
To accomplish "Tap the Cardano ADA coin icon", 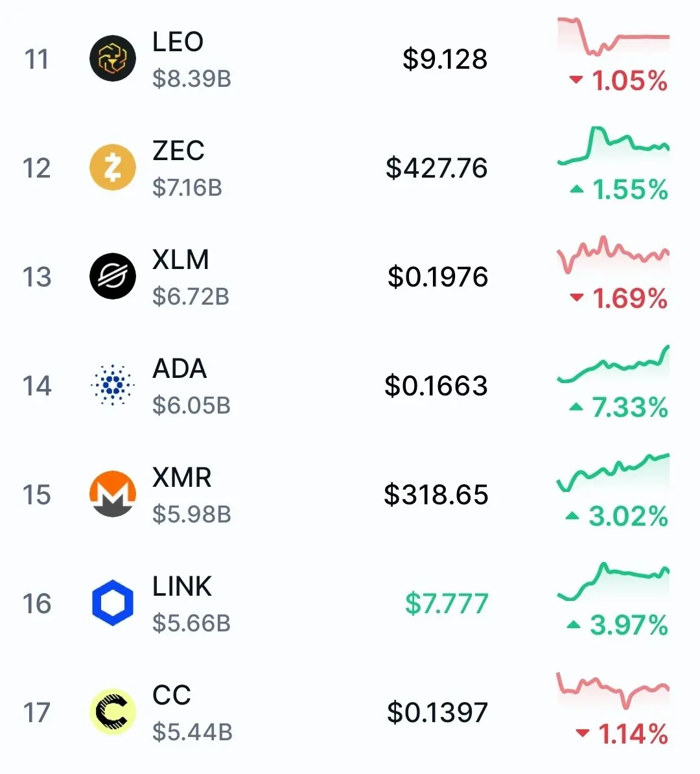I will (113, 385).
